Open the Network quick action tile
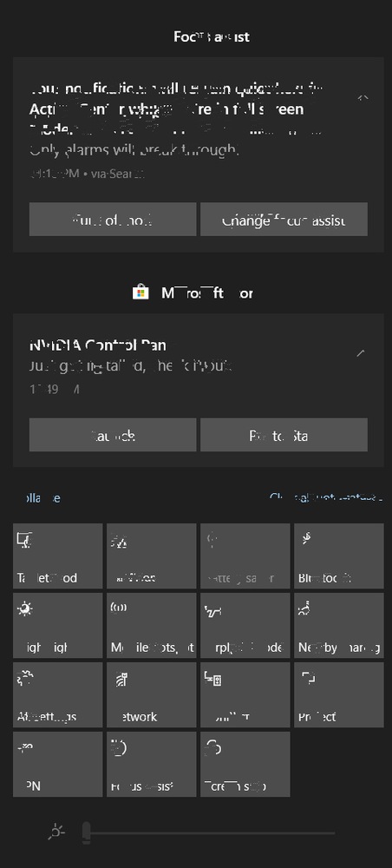This screenshot has width=392, height=868. (x=152, y=694)
